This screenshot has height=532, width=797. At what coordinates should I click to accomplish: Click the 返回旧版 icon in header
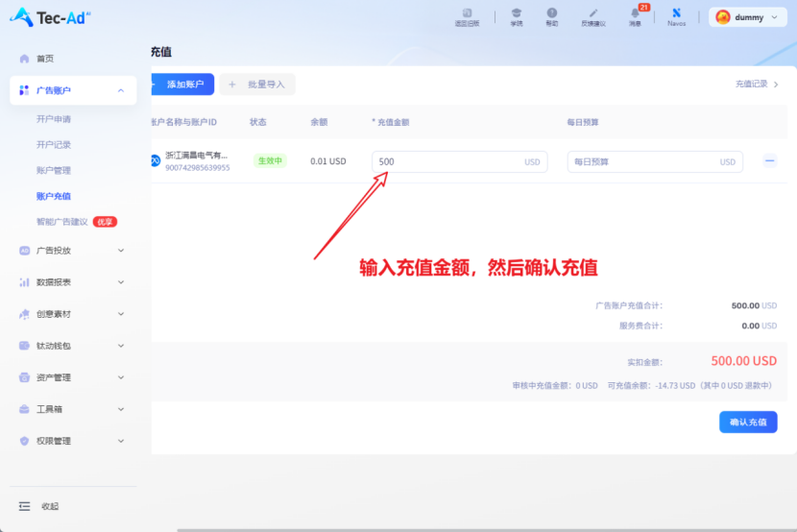[x=467, y=13]
